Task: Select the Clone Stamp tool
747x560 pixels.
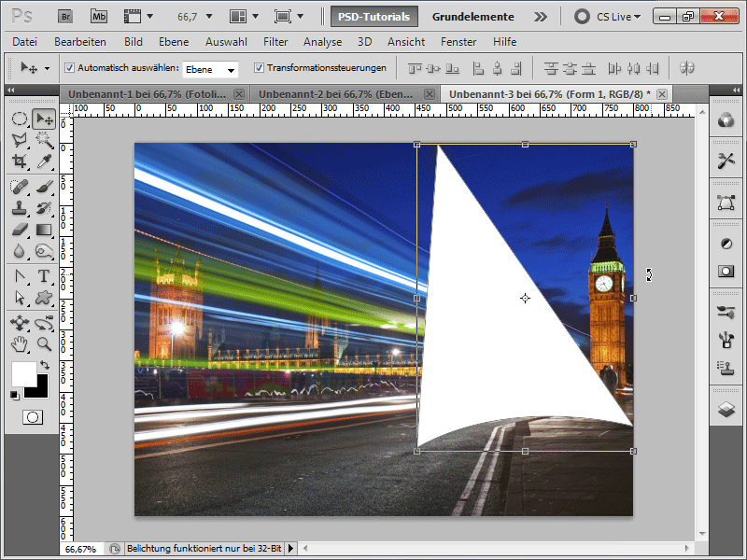Action: 19,208
